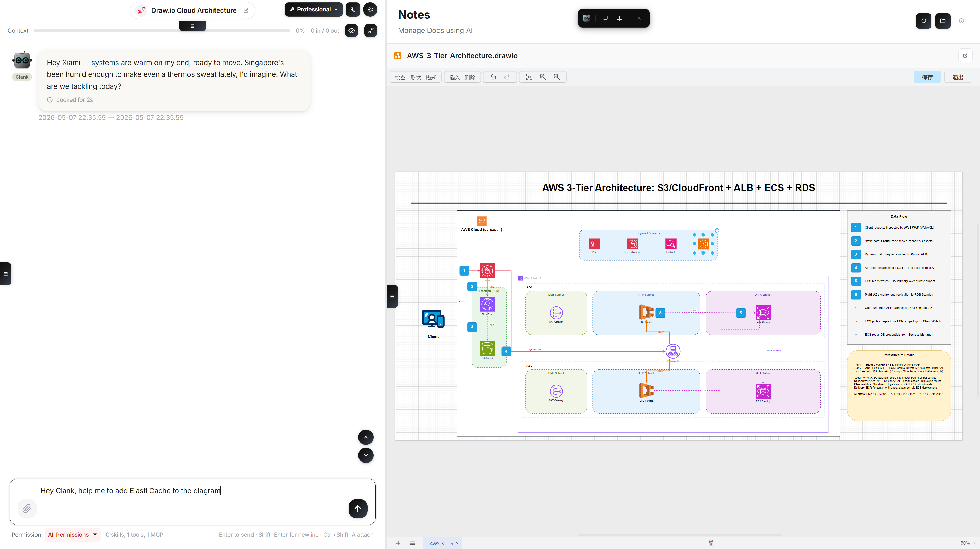The image size is (980, 549).
Task: Click the diagram horizontal scrollbar
Action: click(680, 535)
